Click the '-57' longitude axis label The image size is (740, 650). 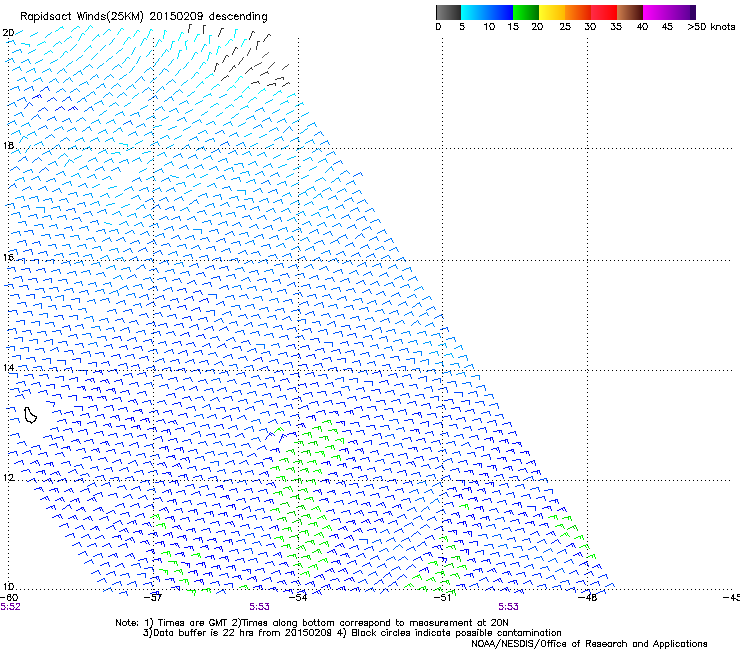coord(153,598)
